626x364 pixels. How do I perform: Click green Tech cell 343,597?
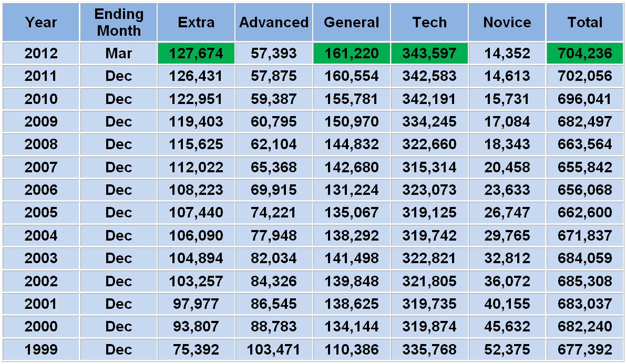point(429,54)
